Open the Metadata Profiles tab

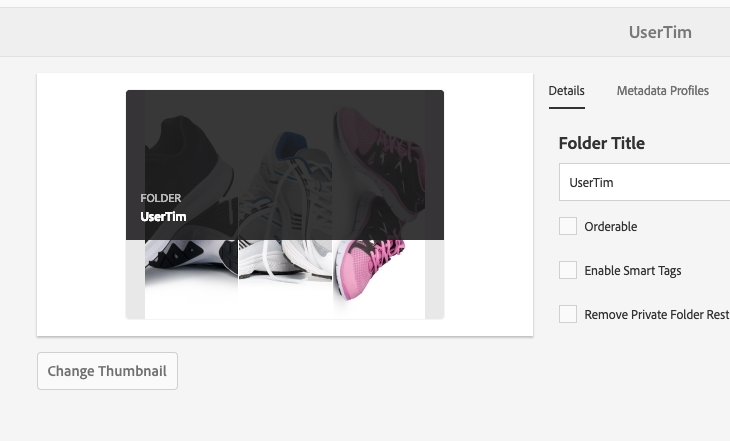(662, 91)
